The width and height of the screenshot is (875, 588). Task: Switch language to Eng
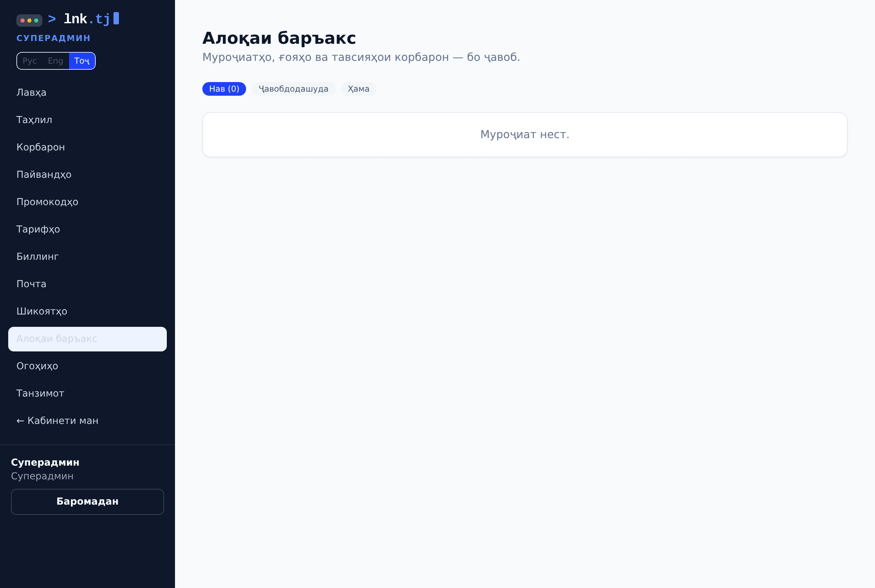[55, 61]
